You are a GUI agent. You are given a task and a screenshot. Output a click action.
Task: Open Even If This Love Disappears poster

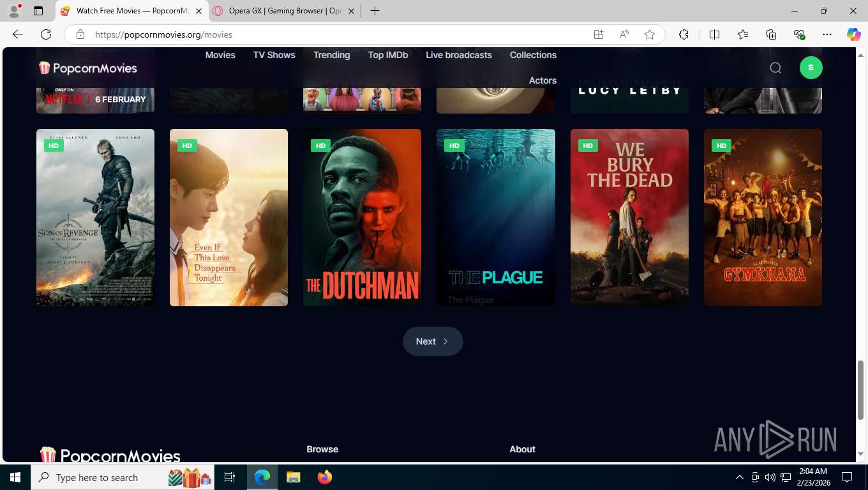228,218
